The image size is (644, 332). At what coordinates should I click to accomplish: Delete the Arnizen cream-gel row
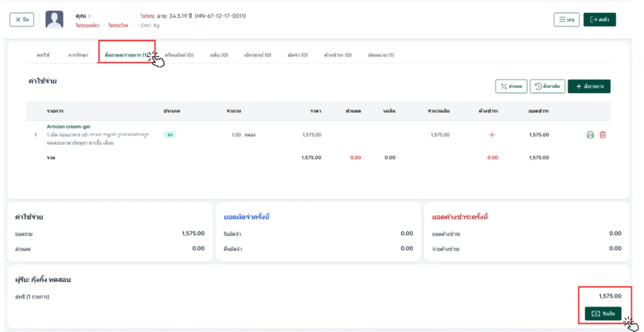coord(603,135)
